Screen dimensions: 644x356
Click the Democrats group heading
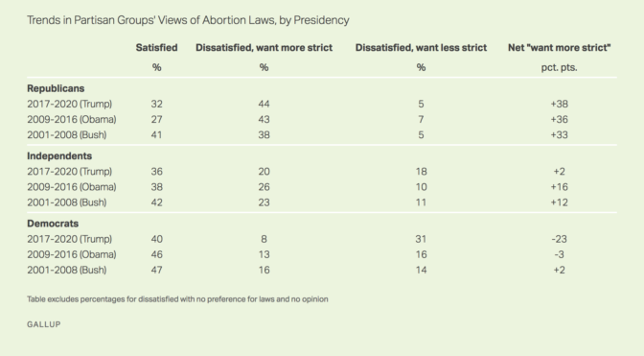coord(53,224)
